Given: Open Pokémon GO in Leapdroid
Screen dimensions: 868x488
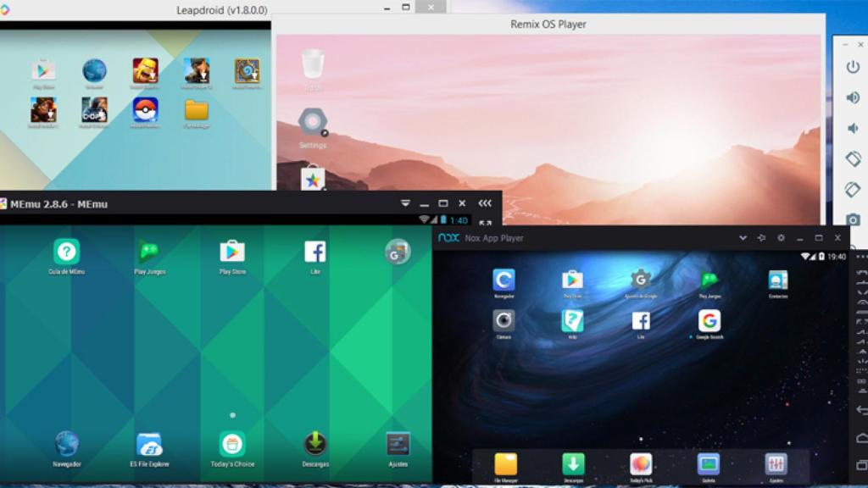Looking at the screenshot, I should coord(144,111).
